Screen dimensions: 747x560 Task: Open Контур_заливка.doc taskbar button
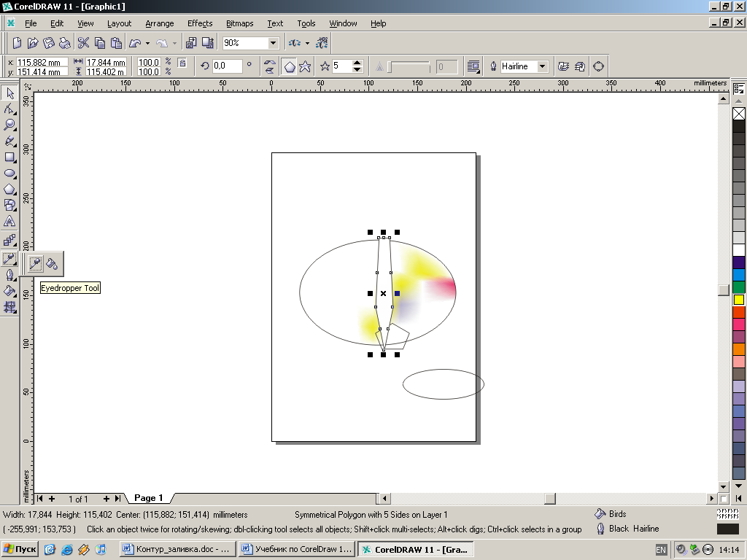tap(177, 549)
